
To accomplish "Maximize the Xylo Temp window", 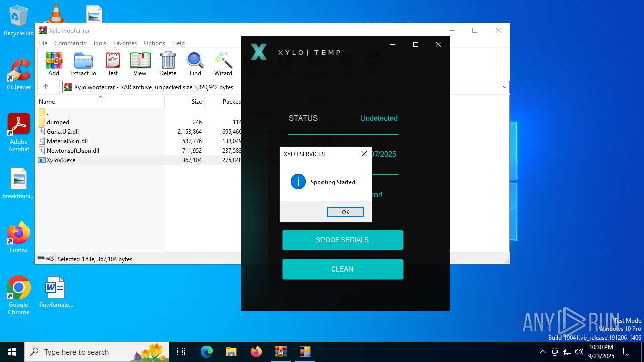I will pyautogui.click(x=416, y=44).
